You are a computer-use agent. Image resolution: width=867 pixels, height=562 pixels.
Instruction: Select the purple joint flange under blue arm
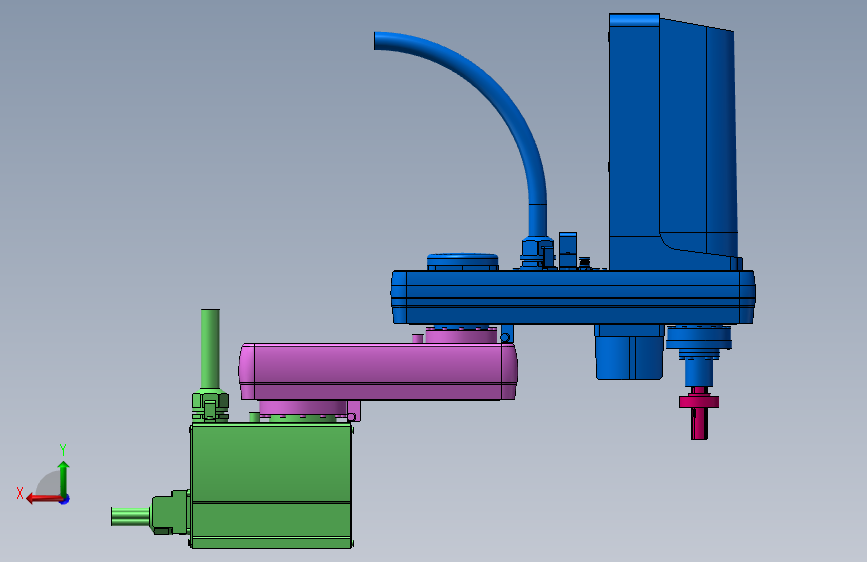[461, 335]
